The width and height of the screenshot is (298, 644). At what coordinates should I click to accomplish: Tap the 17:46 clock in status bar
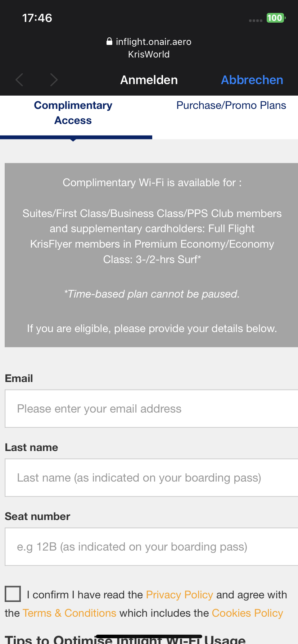point(37,18)
